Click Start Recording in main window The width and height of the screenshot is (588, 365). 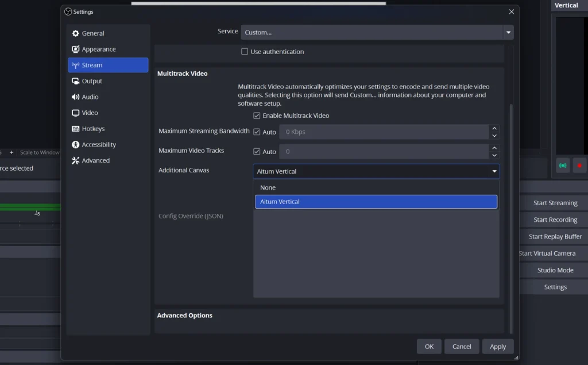click(x=555, y=220)
